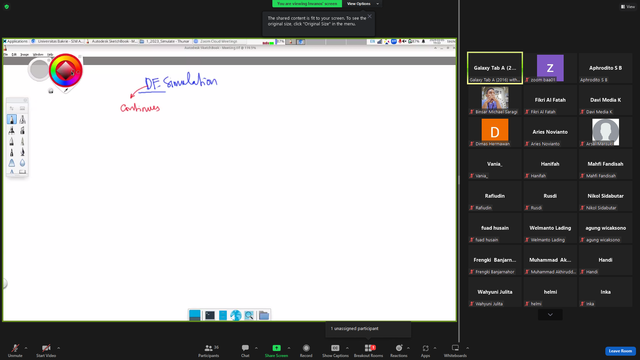Click the 1 unassigned participant notice
This screenshot has width=640, height=360.
[368, 329]
